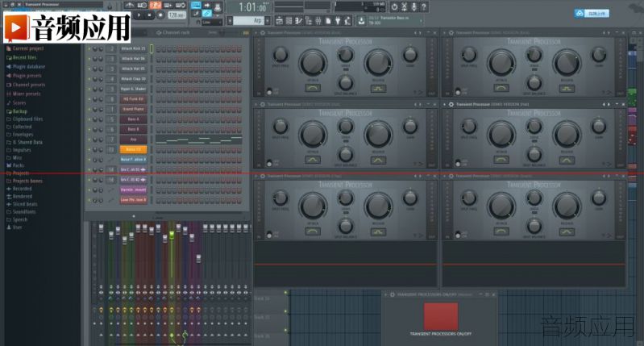This screenshot has height=346, width=644.
Task: Click the arrow auto-scroll icon beside the keyboard icon
Action: pos(206,6)
